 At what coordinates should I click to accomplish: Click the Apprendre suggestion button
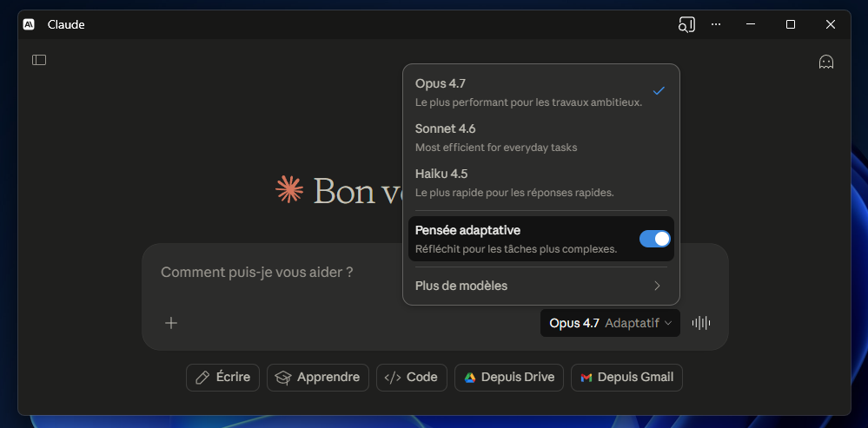(x=318, y=378)
